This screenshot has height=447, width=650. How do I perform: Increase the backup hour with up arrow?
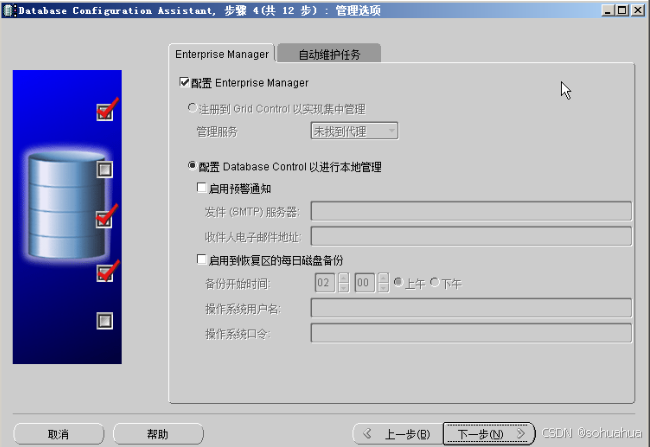point(344,278)
